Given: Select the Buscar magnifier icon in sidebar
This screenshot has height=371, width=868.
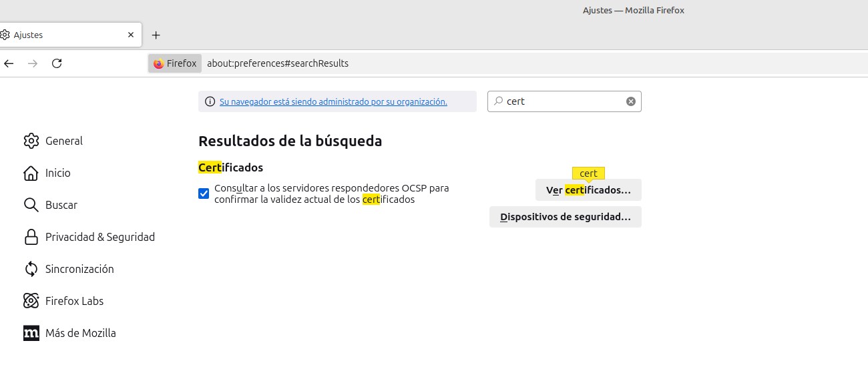Looking at the screenshot, I should (31, 205).
